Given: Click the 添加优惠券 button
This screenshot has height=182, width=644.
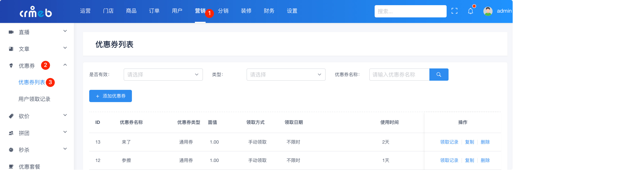Looking at the screenshot, I should 110,96.
